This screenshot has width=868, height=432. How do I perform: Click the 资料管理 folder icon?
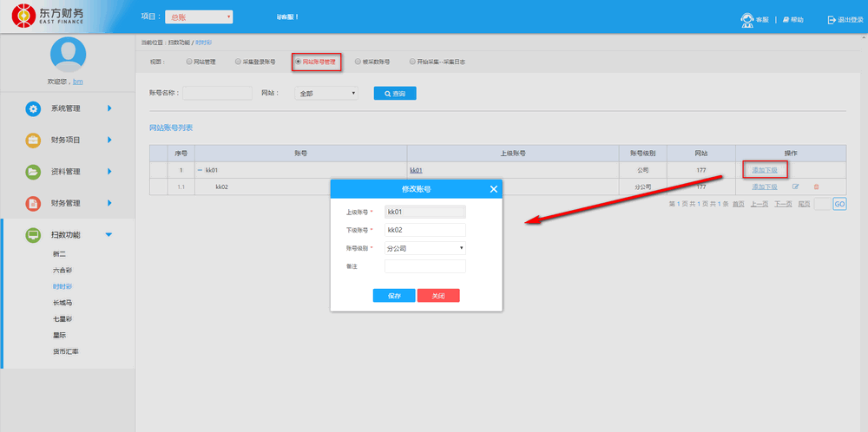pos(33,172)
